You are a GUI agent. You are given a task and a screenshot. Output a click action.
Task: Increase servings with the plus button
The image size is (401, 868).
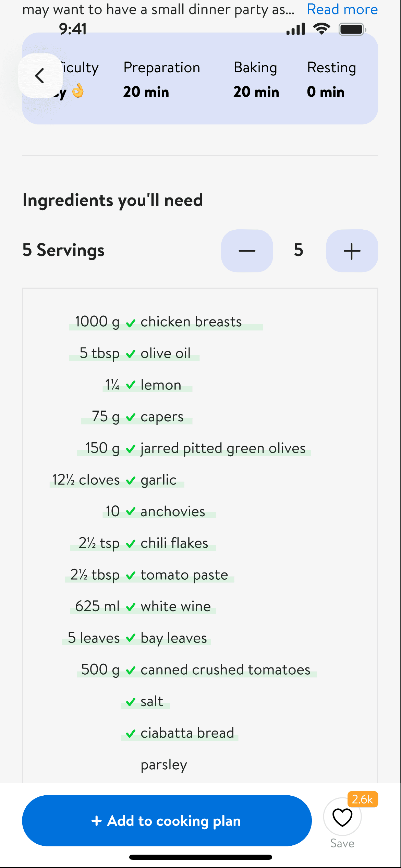point(352,251)
